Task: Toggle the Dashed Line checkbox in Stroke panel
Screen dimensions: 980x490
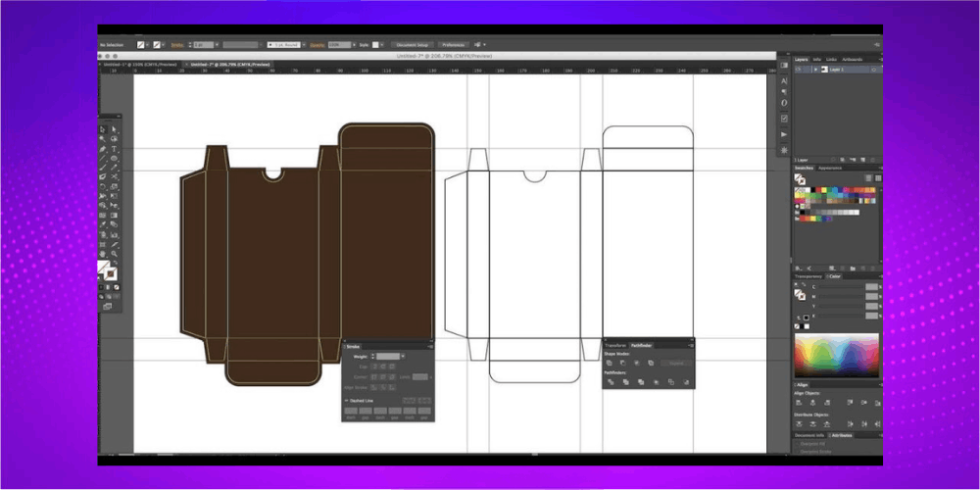Action: pyautogui.click(x=346, y=401)
